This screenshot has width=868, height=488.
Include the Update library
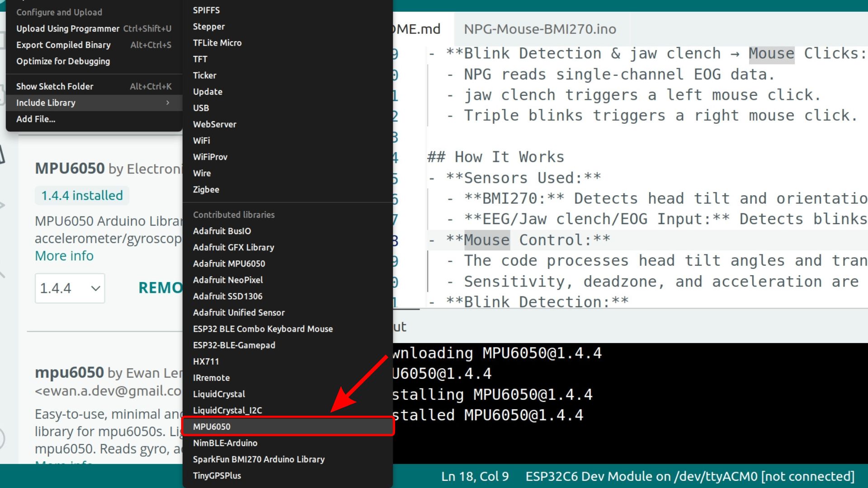(288, 91)
